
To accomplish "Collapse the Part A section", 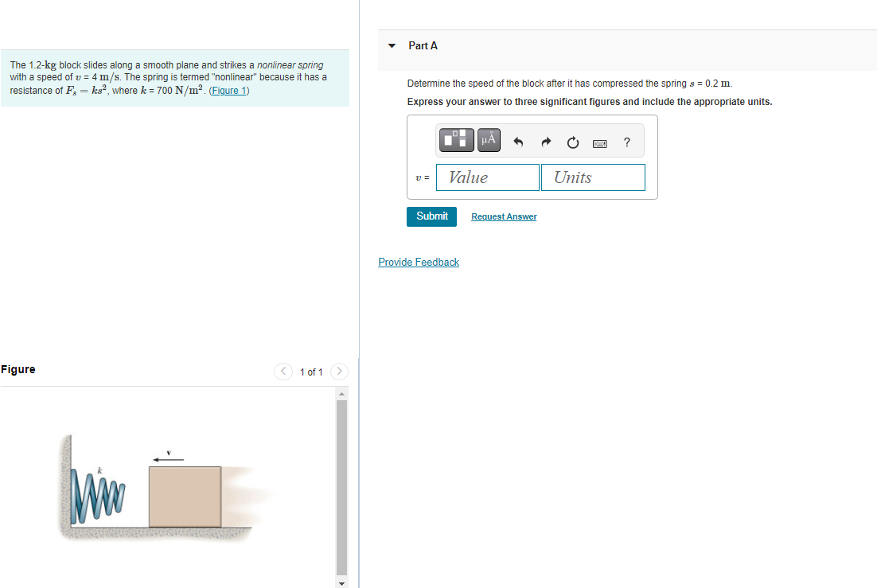I will pos(391,45).
